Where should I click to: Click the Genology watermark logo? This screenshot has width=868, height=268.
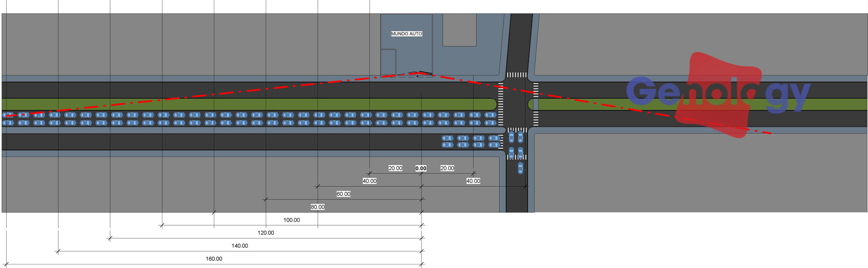(718, 94)
